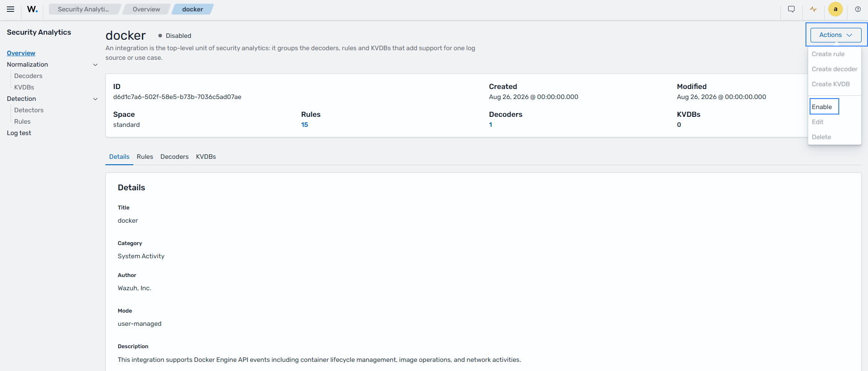868x371 pixels.
Task: Switch to the Rules tab
Action: pos(145,157)
